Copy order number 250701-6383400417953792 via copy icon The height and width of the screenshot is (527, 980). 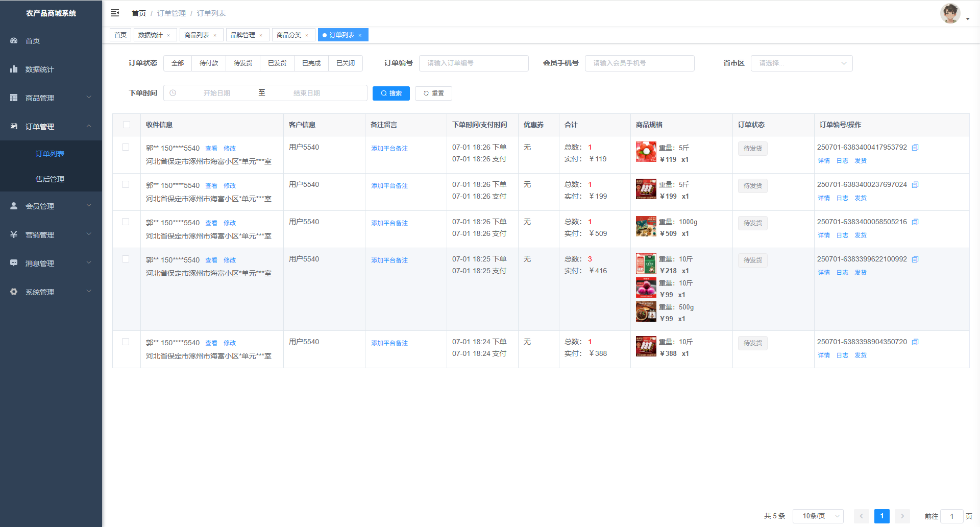tap(915, 148)
